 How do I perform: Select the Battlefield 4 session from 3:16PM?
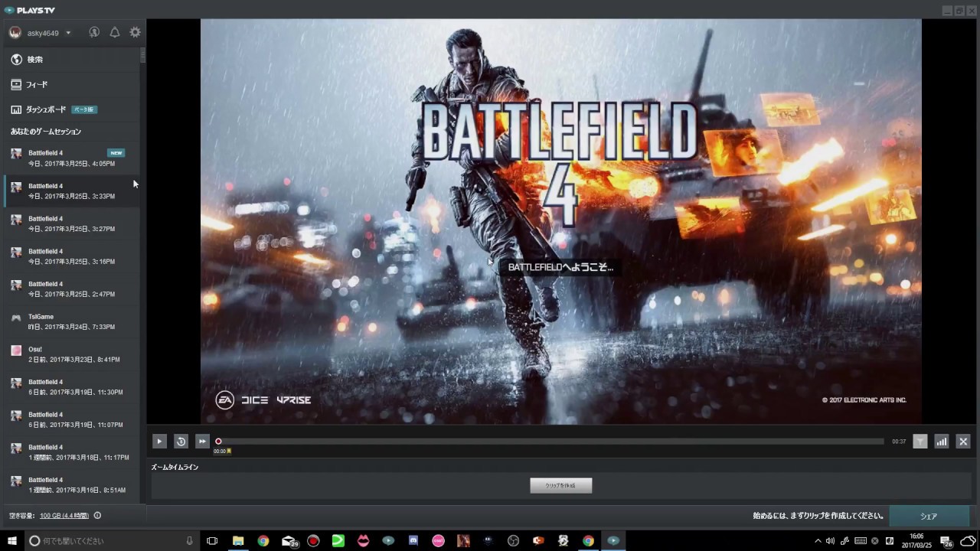70,256
